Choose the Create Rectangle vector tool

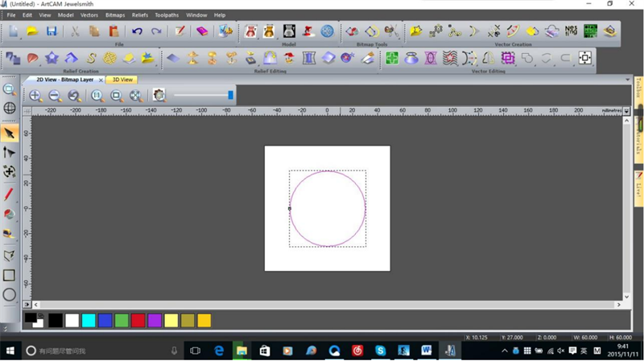[9, 275]
